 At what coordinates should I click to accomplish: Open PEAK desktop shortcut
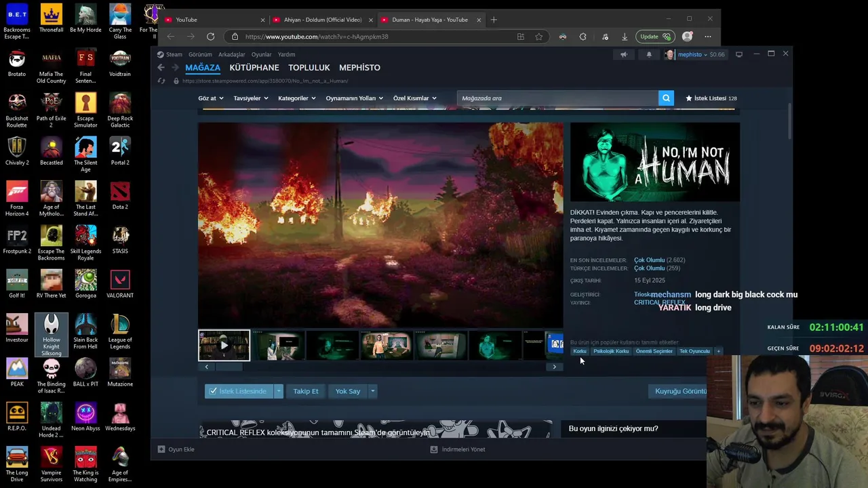pos(17,372)
